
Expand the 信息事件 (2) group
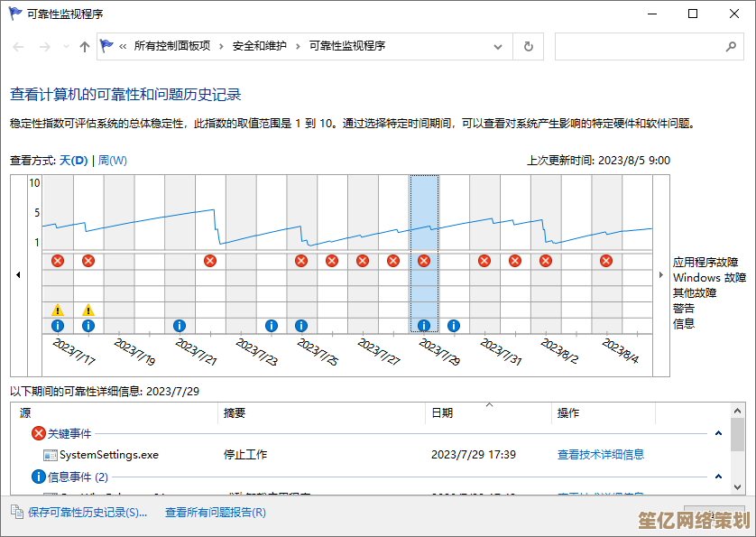(x=717, y=478)
